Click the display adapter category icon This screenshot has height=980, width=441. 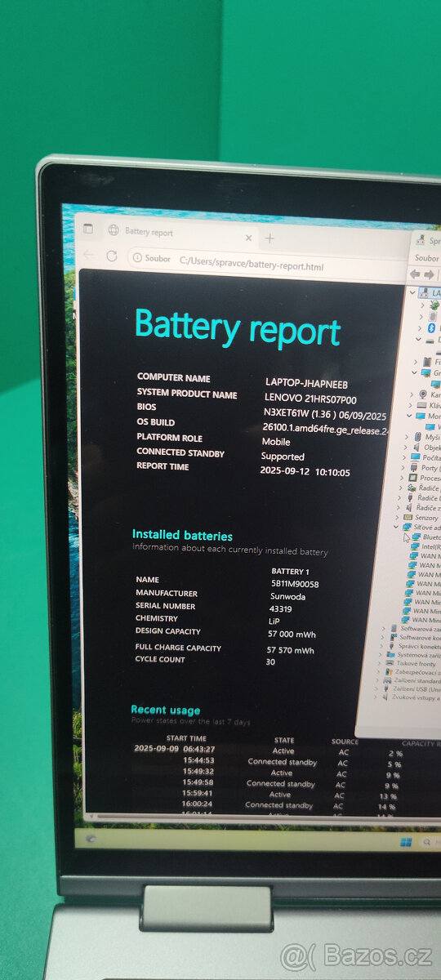click(x=426, y=373)
